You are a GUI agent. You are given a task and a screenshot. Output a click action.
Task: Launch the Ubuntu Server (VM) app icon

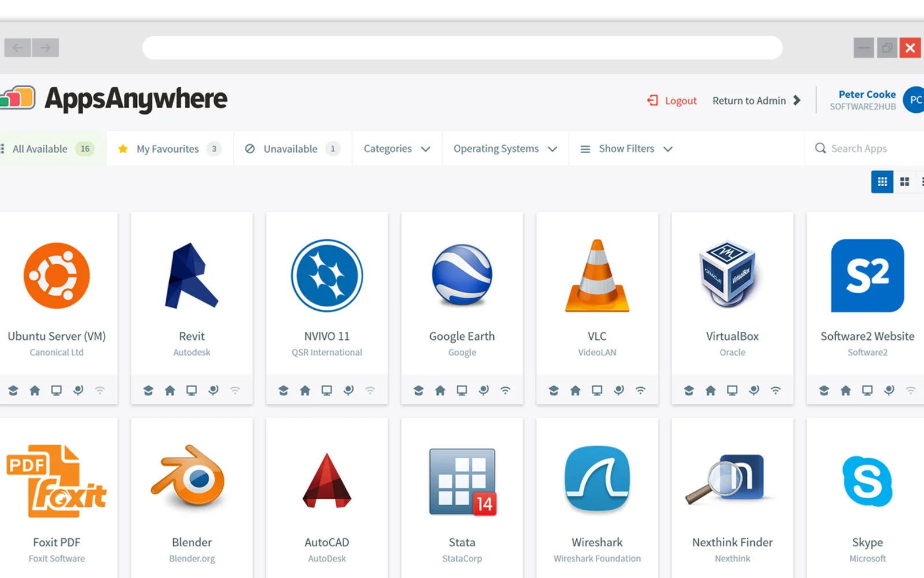(x=57, y=275)
